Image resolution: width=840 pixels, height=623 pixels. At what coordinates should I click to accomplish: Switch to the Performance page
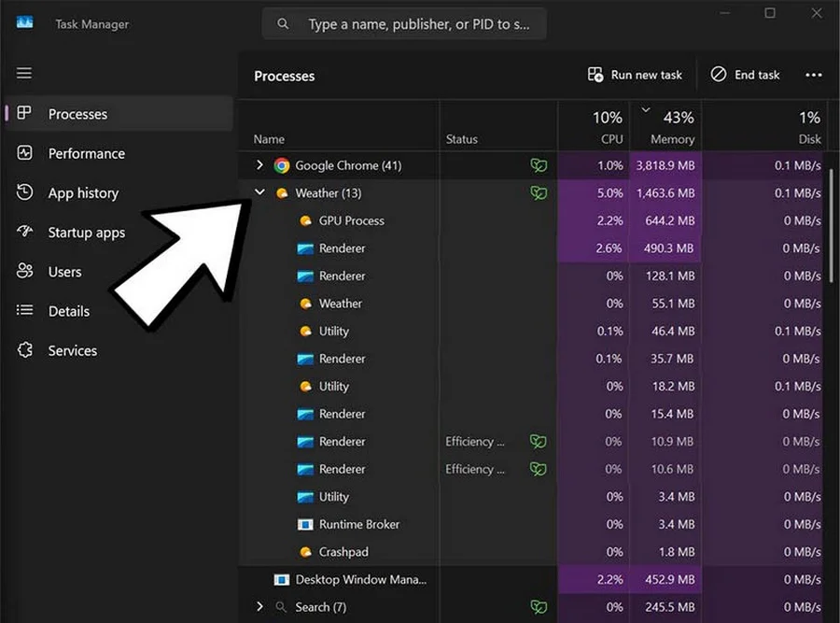click(120, 153)
